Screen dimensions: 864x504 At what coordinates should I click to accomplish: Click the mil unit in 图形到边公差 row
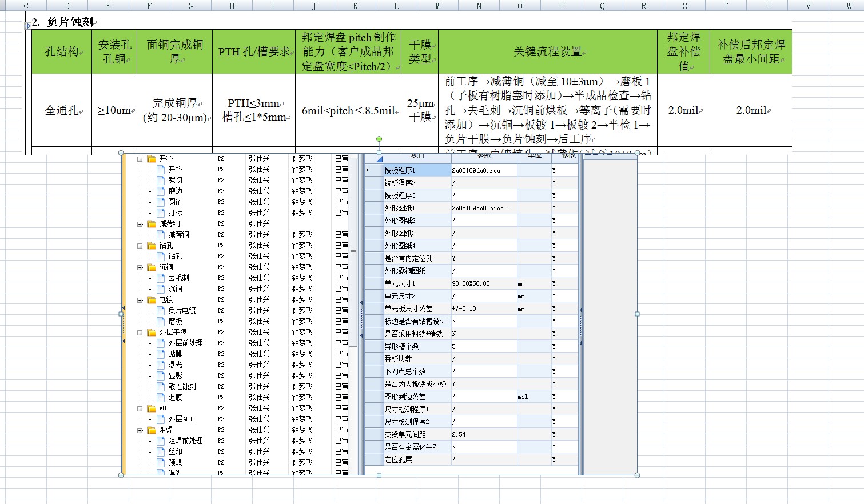click(x=523, y=397)
